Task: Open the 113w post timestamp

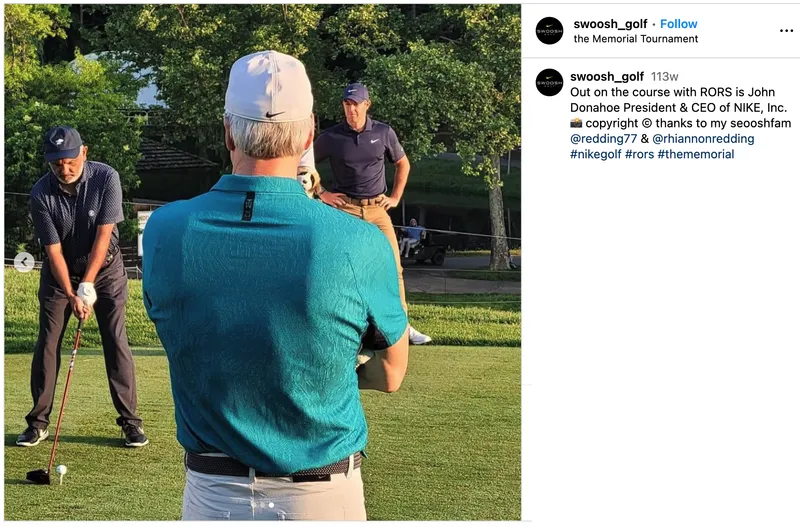Action: pos(664,77)
